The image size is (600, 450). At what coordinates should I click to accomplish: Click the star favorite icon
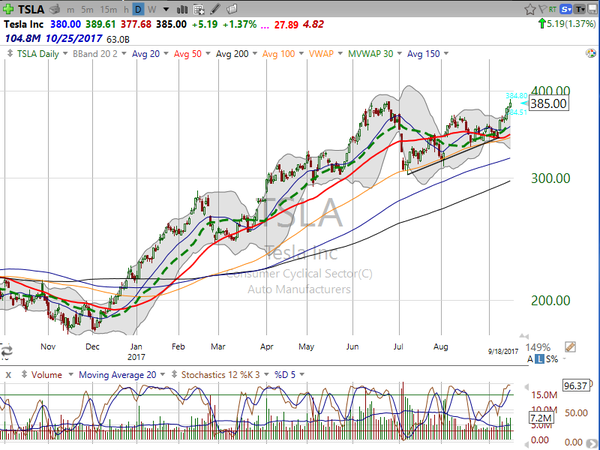pos(530,9)
